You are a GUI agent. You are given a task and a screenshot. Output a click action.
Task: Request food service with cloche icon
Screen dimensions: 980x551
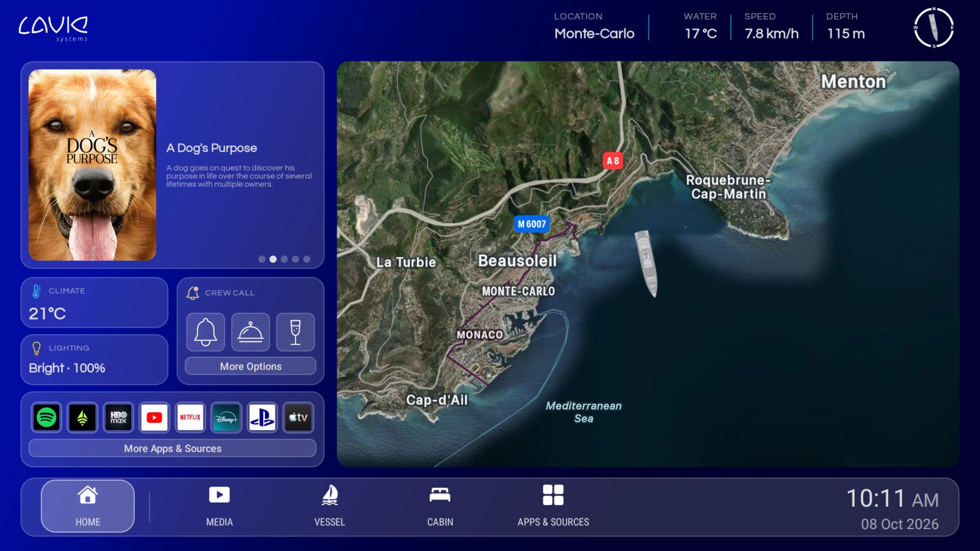tap(250, 332)
